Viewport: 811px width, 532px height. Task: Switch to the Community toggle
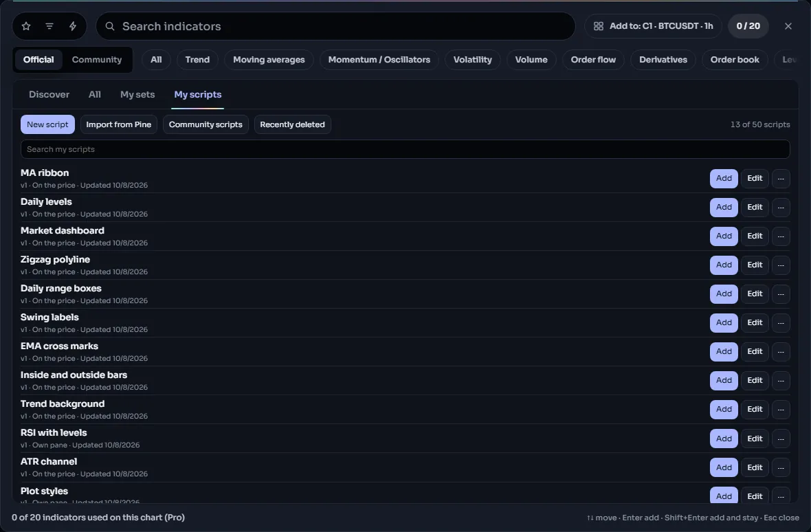click(97, 60)
